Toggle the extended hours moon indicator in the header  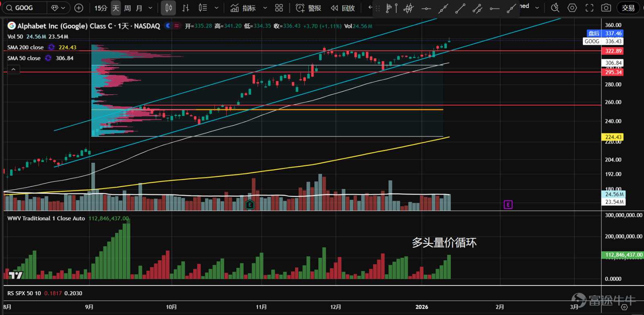[168, 26]
